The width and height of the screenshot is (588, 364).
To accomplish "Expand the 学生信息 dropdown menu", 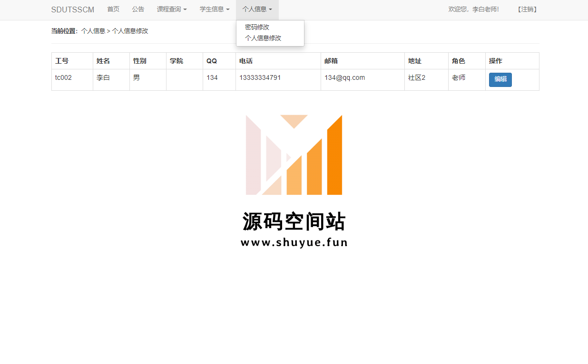I will (215, 9).
